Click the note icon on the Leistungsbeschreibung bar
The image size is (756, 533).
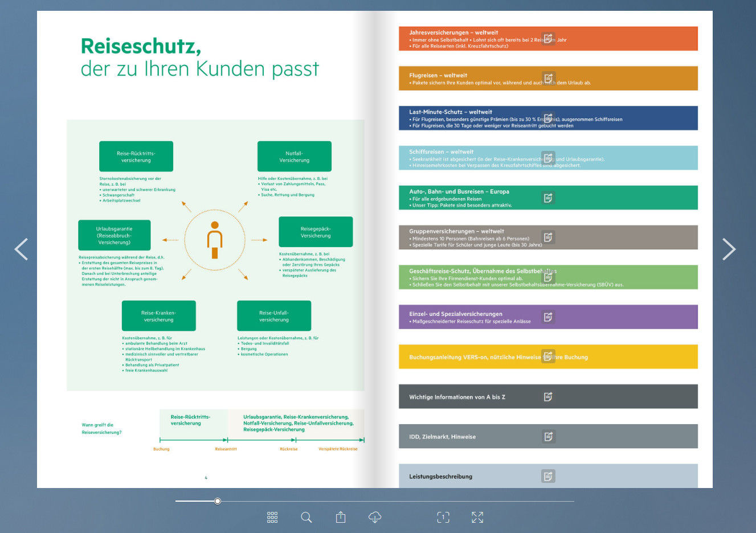(547, 475)
